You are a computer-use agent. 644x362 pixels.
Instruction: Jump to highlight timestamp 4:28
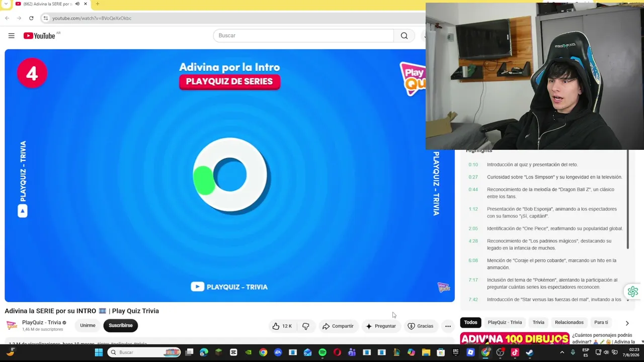pos(473,241)
